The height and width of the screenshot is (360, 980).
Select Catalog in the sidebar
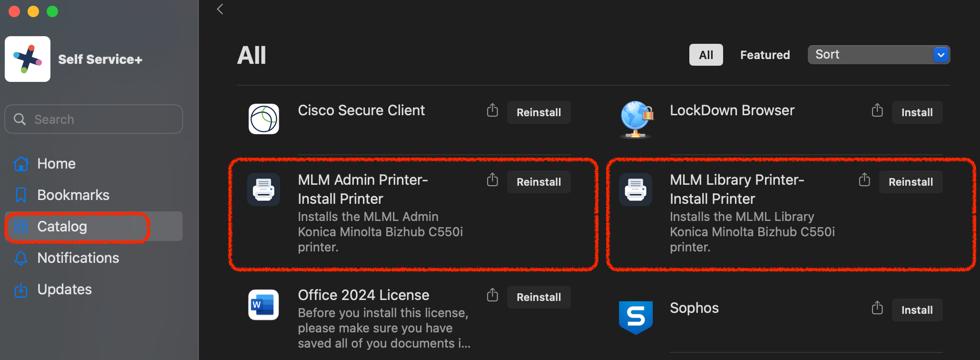(x=94, y=226)
